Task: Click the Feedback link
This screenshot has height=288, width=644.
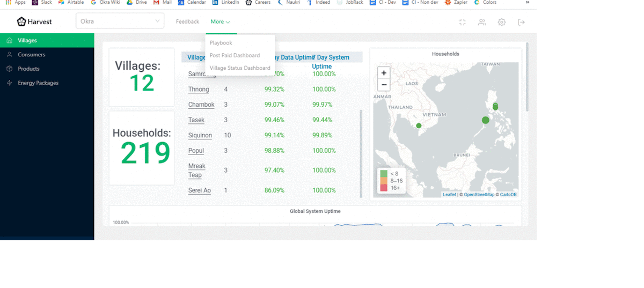Action: tap(187, 21)
